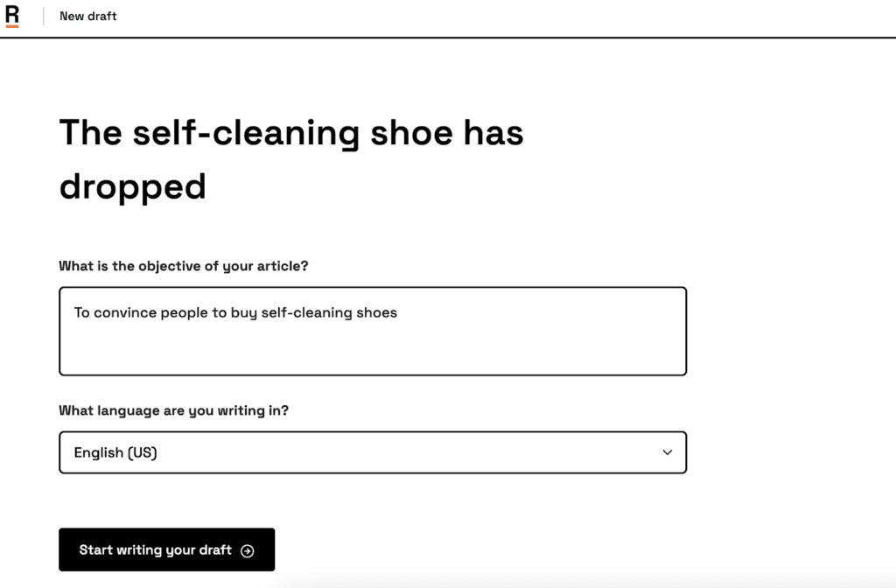Viewport: 896px width, 588px height.
Task: Click the end of the objective text after 'shoes'
Action: pos(399,312)
